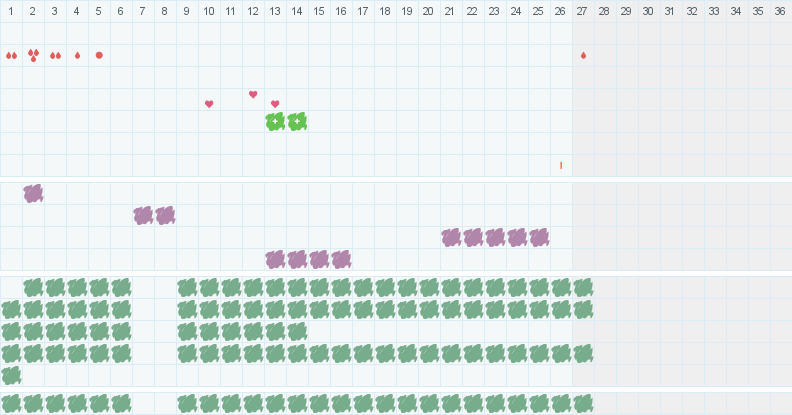Select the heart icon on day 12

tap(253, 94)
